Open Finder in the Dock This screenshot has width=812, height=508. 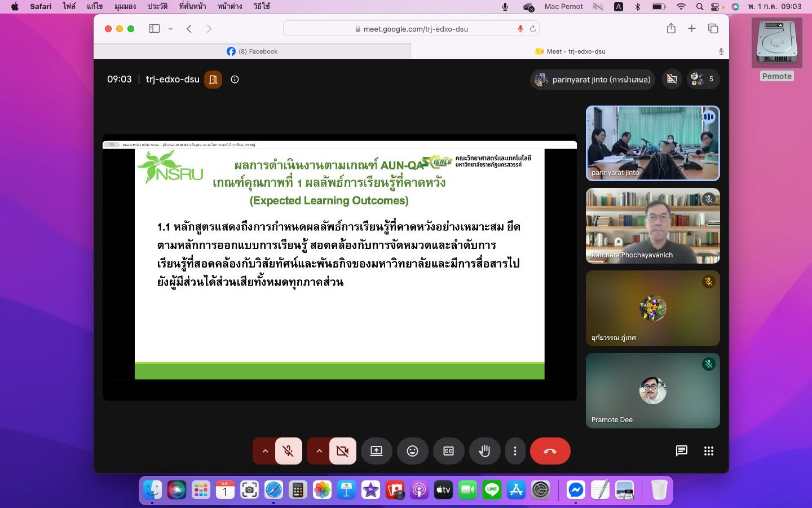pyautogui.click(x=152, y=489)
